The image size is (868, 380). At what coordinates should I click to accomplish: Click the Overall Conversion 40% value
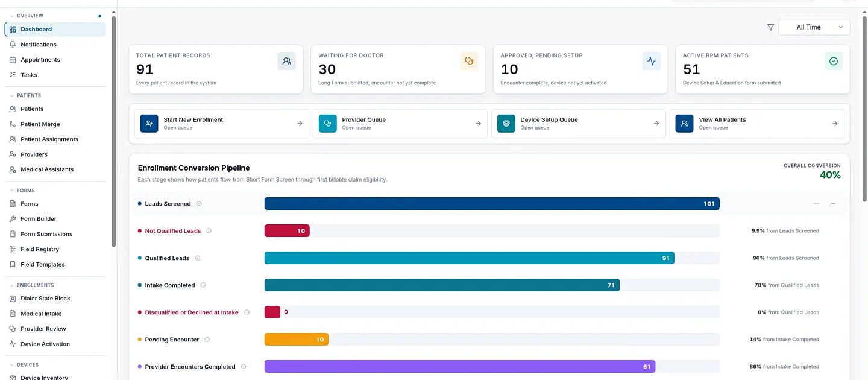pos(830,175)
